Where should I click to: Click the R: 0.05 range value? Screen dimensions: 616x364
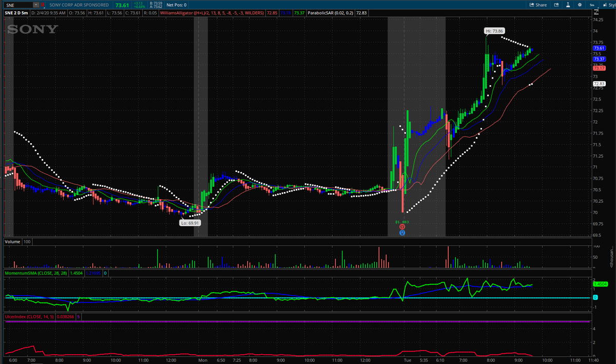coord(150,12)
